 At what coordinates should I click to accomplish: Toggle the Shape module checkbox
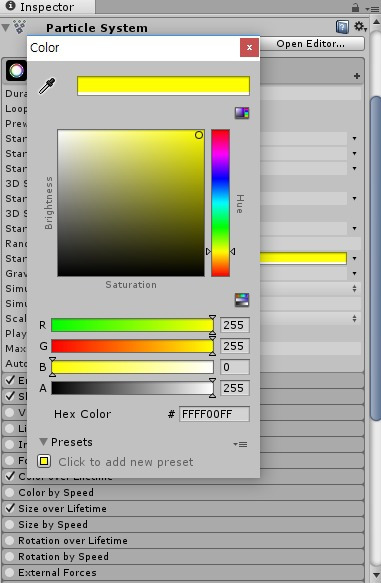coord(10,396)
